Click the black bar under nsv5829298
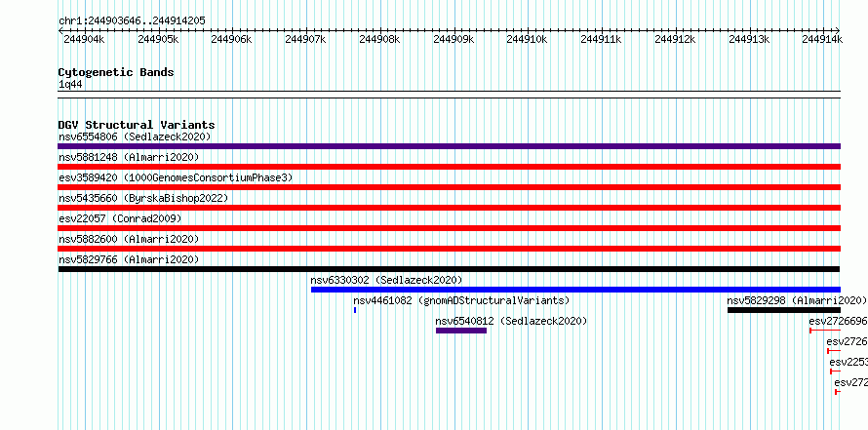 pyautogui.click(x=784, y=310)
